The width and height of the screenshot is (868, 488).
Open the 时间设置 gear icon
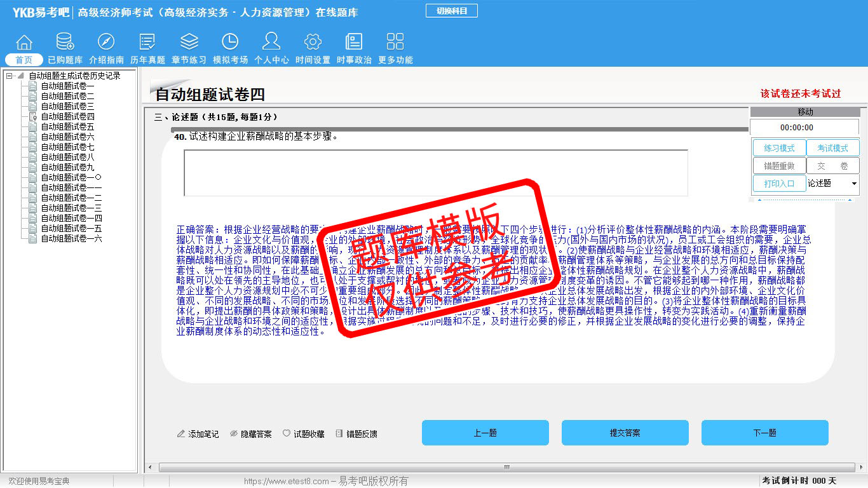(x=313, y=43)
